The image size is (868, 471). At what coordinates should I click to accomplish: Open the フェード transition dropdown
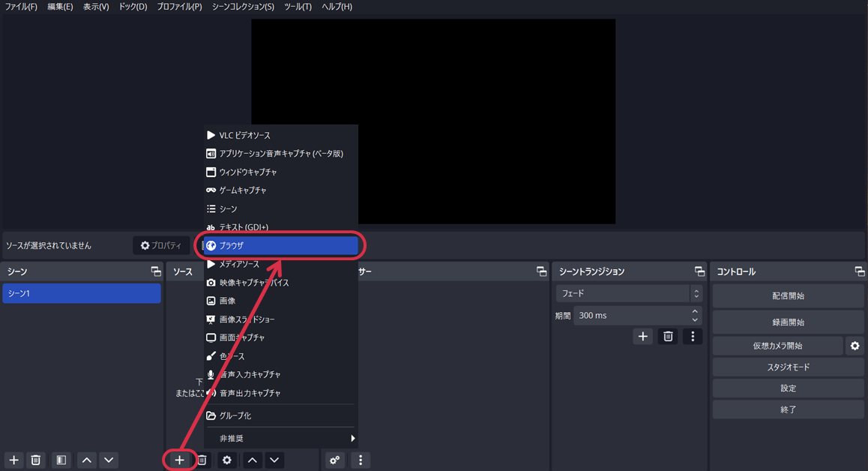coord(628,293)
